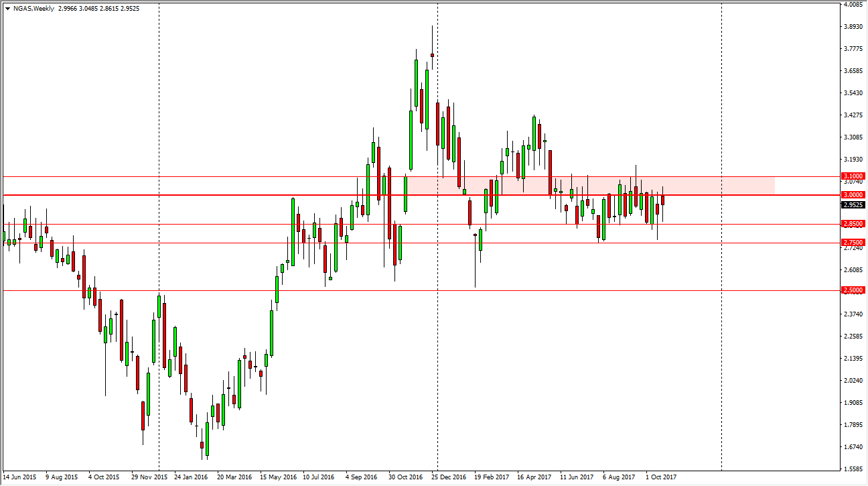Image resolution: width=868 pixels, height=486 pixels.
Task: Select the 2.7500 red price label
Action: pos(854,243)
